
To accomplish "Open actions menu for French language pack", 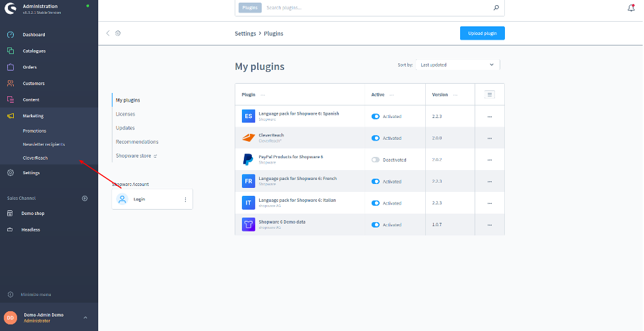I will pos(490,181).
